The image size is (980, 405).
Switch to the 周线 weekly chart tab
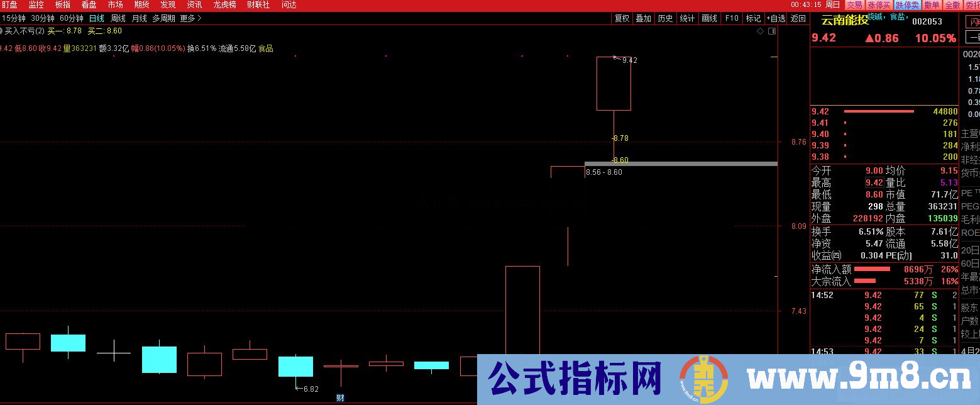pos(116,18)
